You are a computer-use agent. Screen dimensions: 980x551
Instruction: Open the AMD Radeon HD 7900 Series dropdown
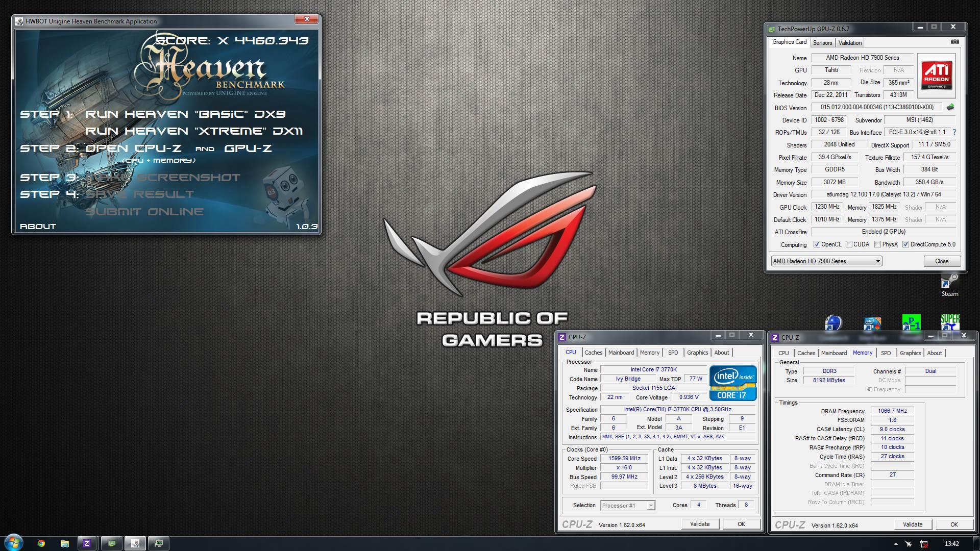pos(826,261)
